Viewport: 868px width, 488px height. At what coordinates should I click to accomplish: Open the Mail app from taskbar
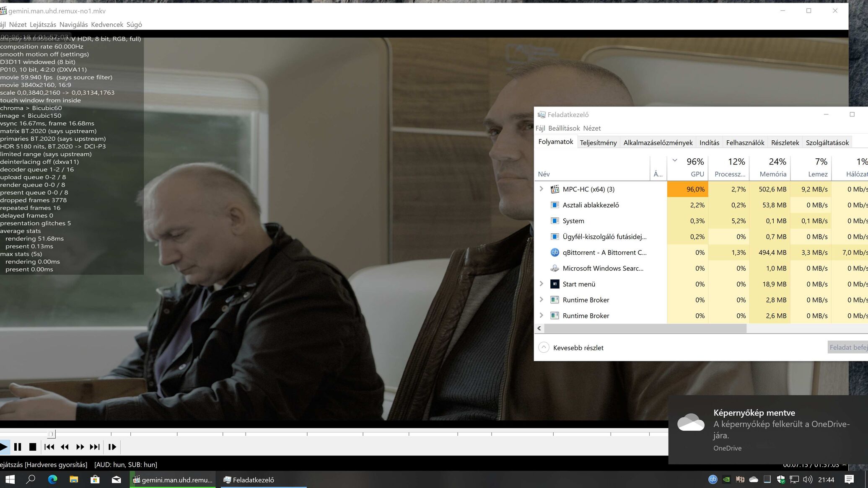(x=117, y=480)
